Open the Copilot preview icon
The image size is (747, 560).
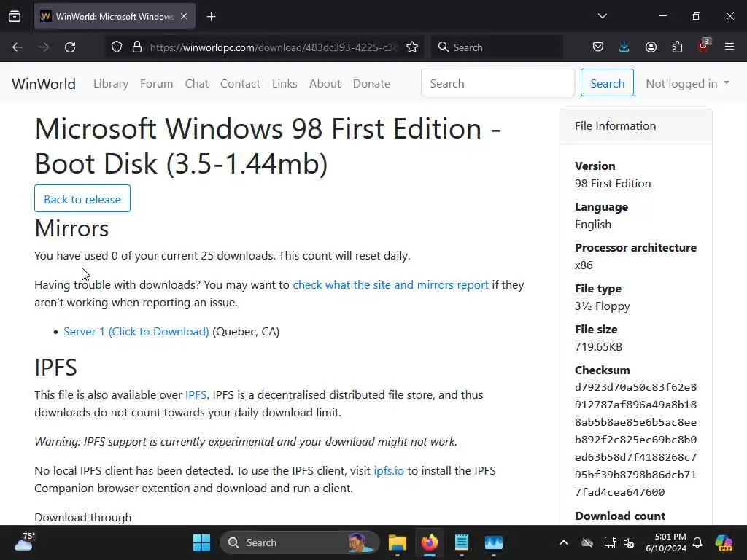[x=724, y=542]
